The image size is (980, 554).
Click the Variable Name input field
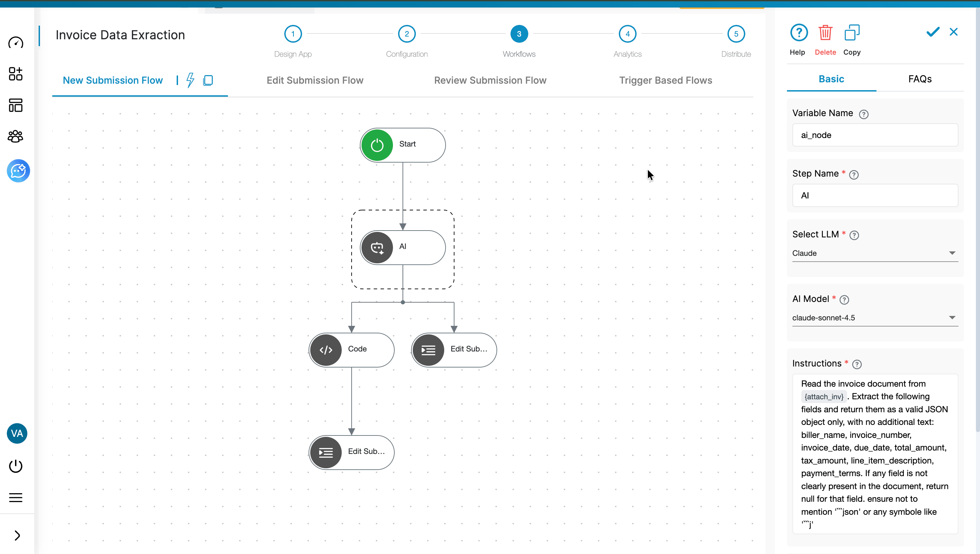pos(874,135)
